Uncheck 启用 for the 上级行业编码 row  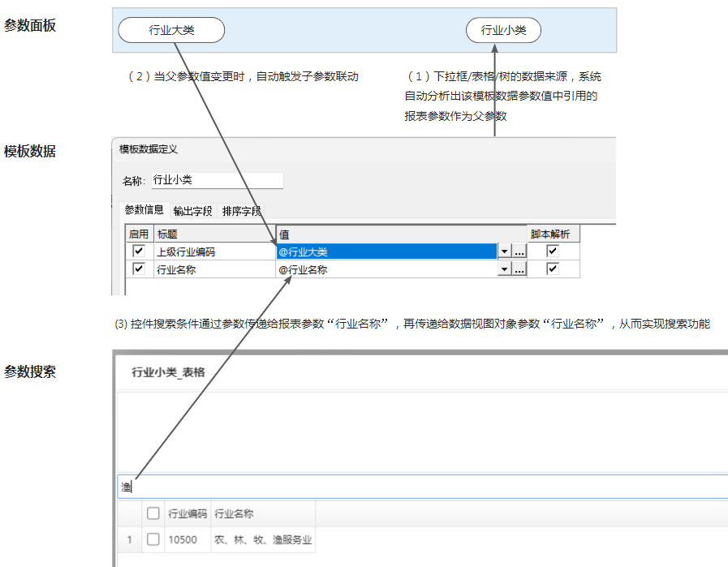coord(139,251)
